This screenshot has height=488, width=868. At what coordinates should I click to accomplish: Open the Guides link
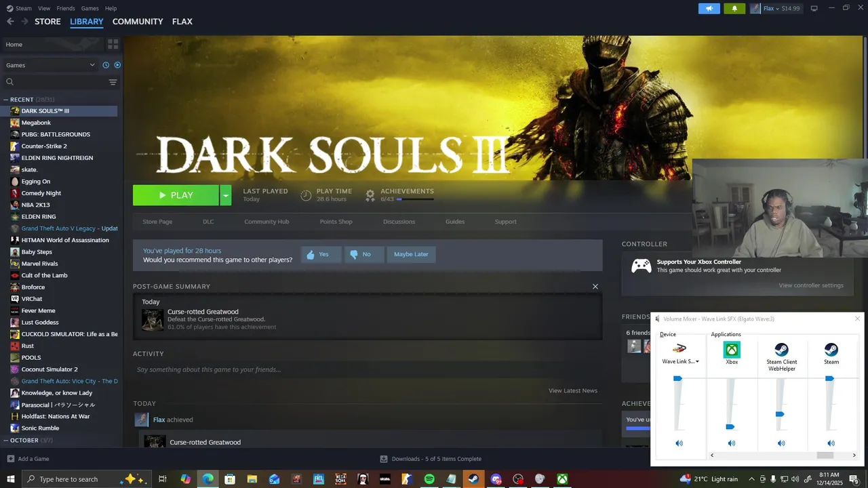[x=455, y=222]
